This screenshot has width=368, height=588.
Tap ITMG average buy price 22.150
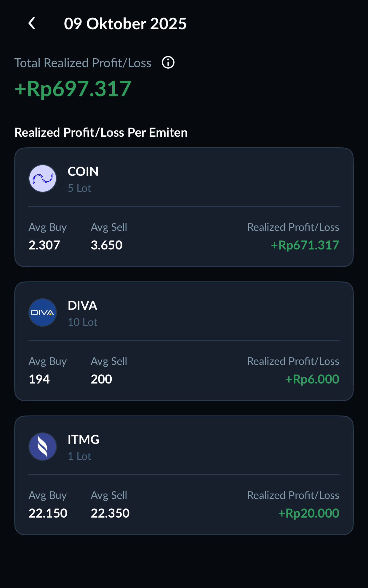[x=48, y=513]
